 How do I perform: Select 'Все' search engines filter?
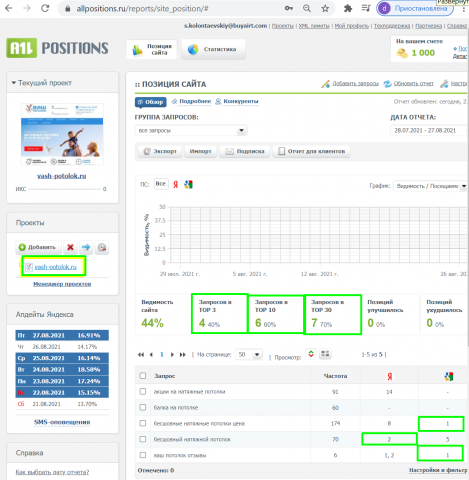coord(161,184)
